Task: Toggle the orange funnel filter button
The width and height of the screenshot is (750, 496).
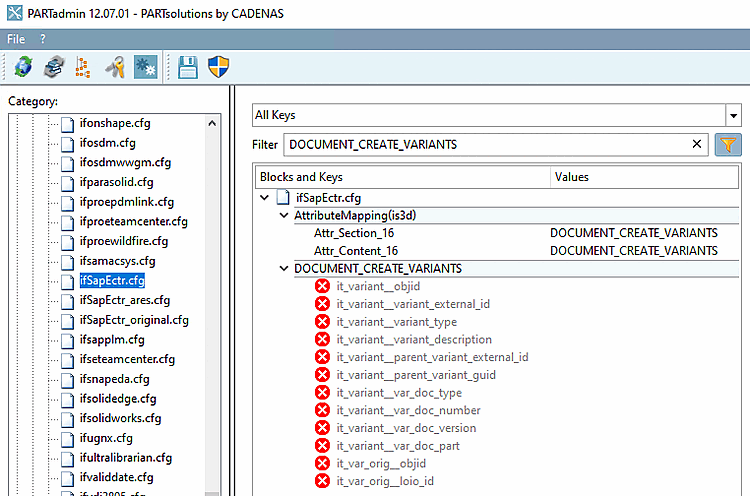Action: click(728, 144)
